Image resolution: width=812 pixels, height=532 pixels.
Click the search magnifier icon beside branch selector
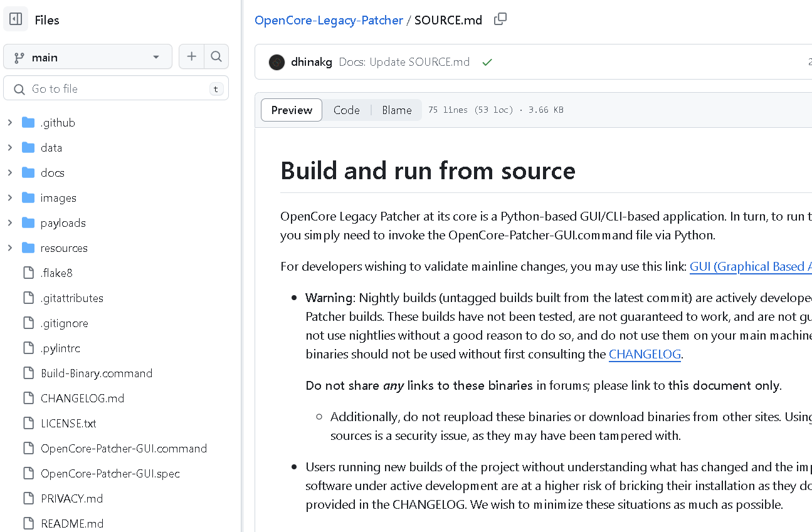click(216, 57)
